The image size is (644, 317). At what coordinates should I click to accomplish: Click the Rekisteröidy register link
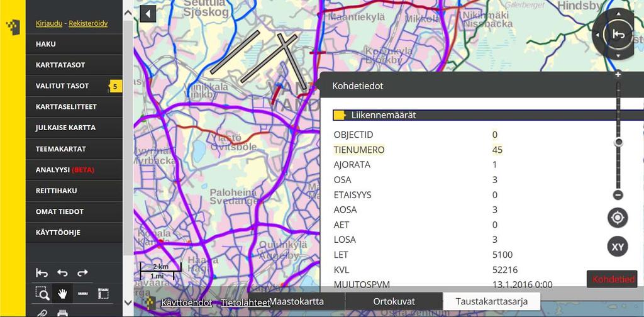point(88,23)
